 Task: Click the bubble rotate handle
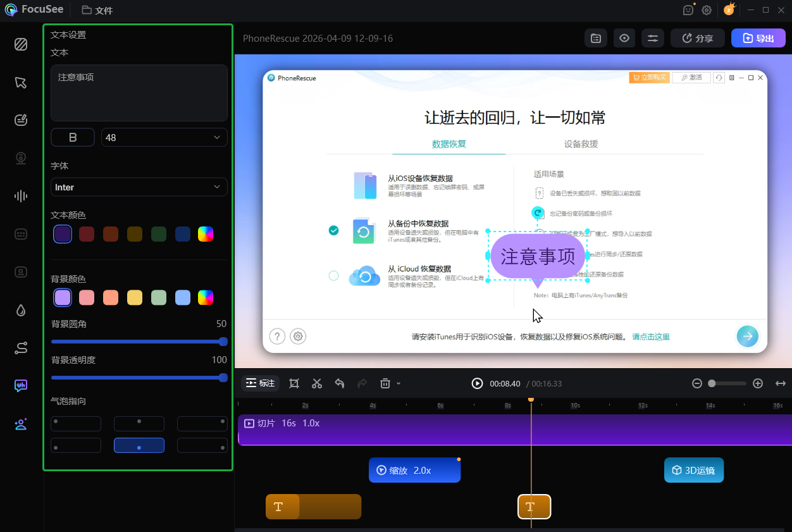tap(538, 213)
